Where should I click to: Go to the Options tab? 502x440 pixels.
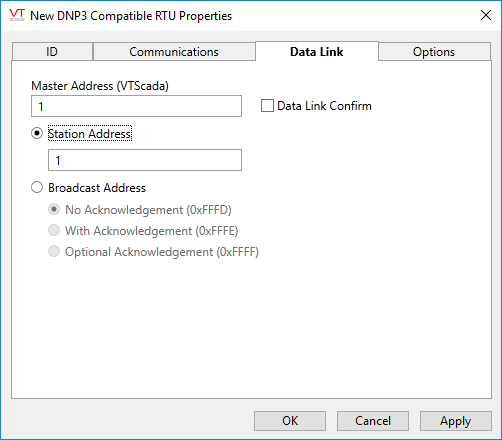(434, 52)
